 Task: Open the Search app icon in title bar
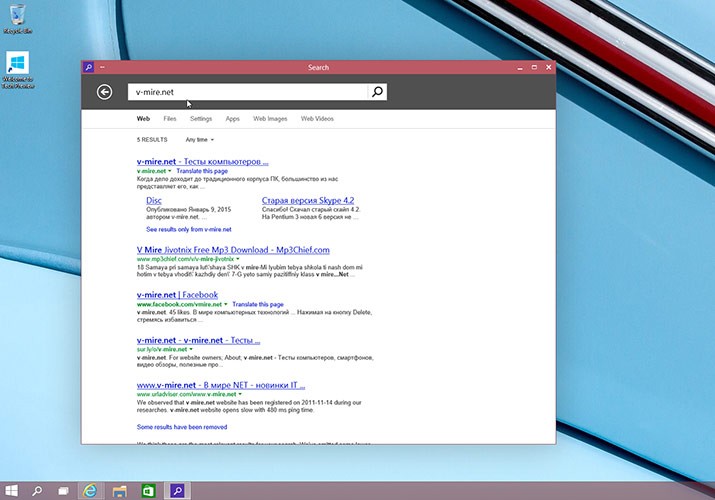point(88,67)
